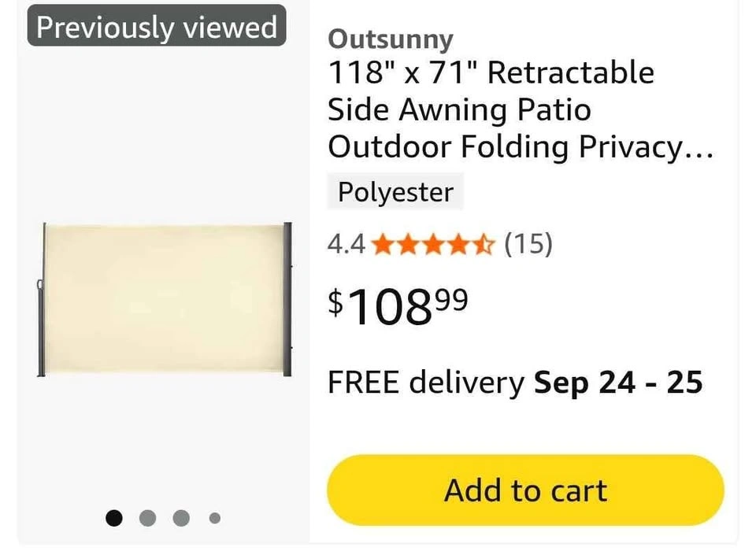Click the FREE delivery text
756x551 pixels.
pos(425,383)
